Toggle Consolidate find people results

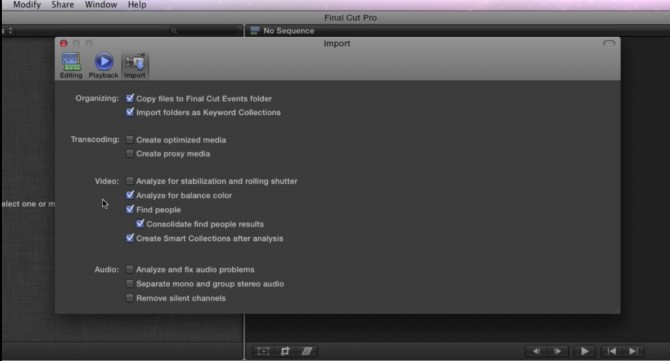pyautogui.click(x=140, y=223)
